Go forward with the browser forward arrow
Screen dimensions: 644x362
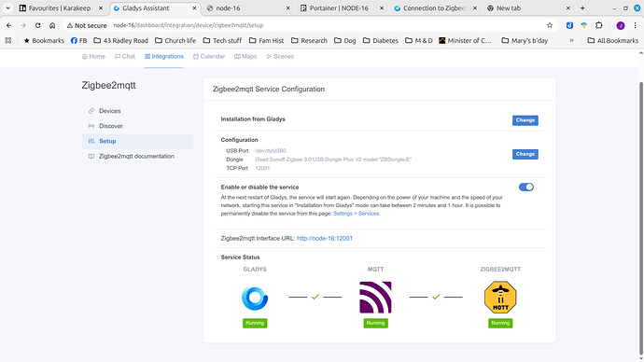coord(23,25)
